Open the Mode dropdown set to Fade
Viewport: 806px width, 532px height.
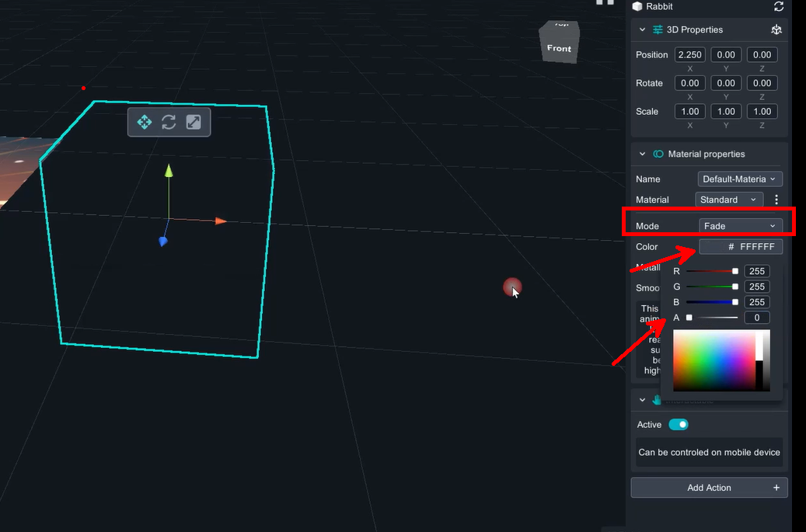pos(739,226)
